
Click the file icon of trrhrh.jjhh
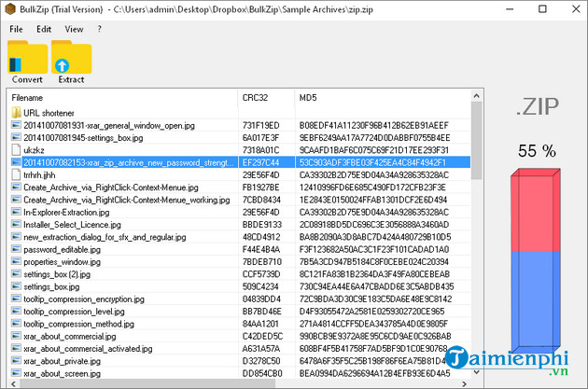[16, 174]
